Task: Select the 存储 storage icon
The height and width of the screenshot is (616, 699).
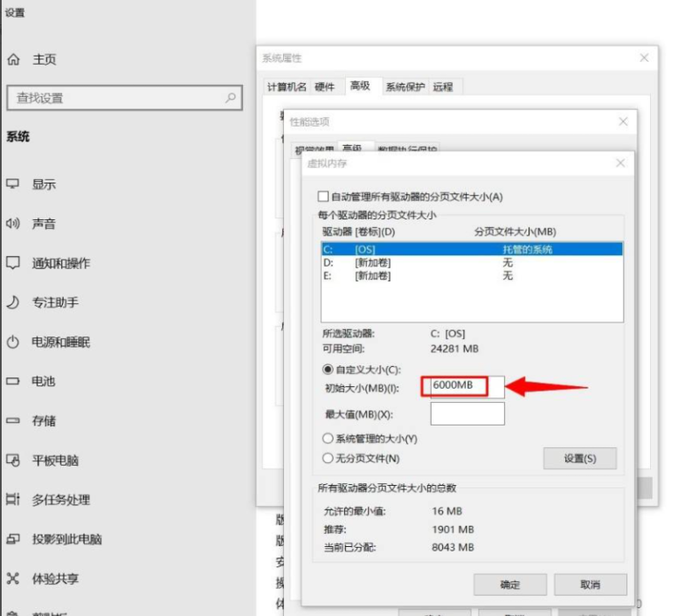Action: [12, 420]
